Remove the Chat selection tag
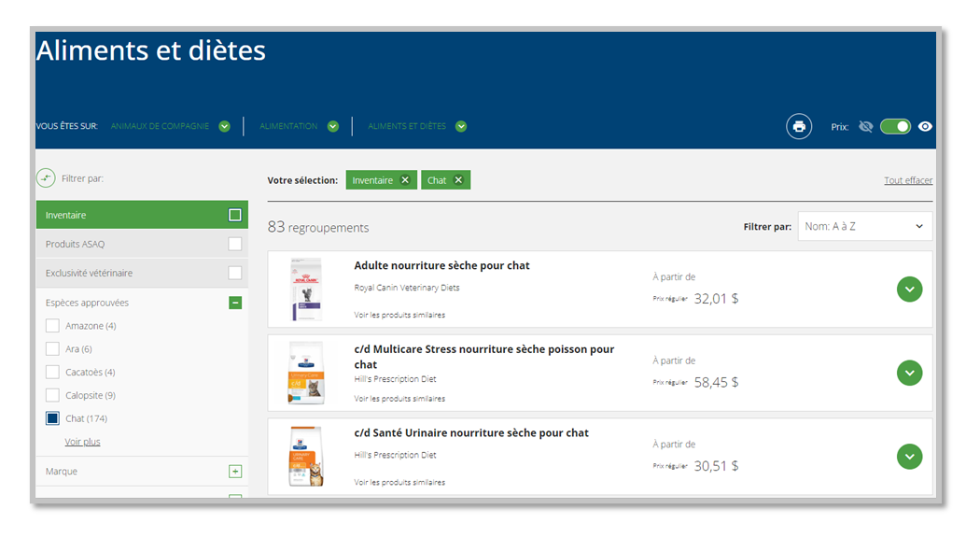 [x=458, y=180]
